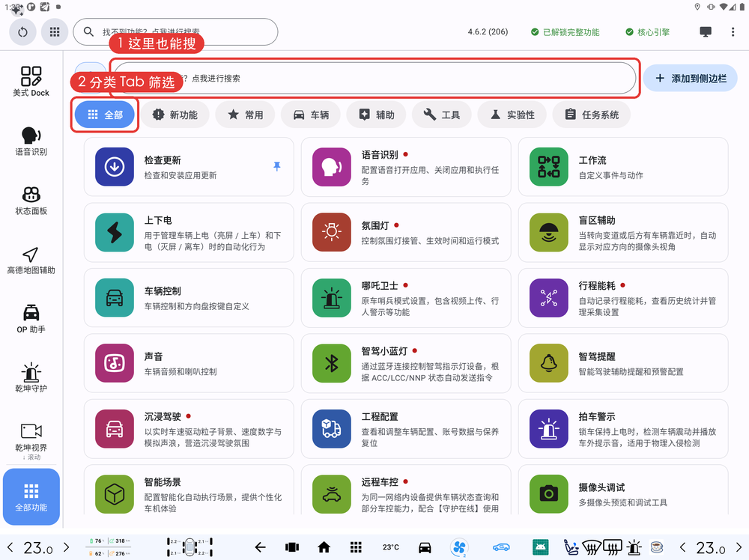
Task: Open the 工程配置 truck icon
Action: point(332,429)
